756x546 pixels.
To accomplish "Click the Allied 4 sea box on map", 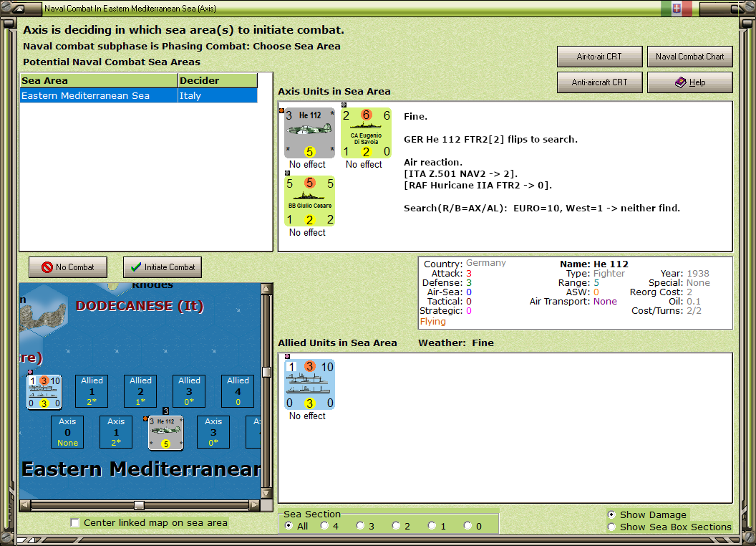I will click(x=238, y=391).
